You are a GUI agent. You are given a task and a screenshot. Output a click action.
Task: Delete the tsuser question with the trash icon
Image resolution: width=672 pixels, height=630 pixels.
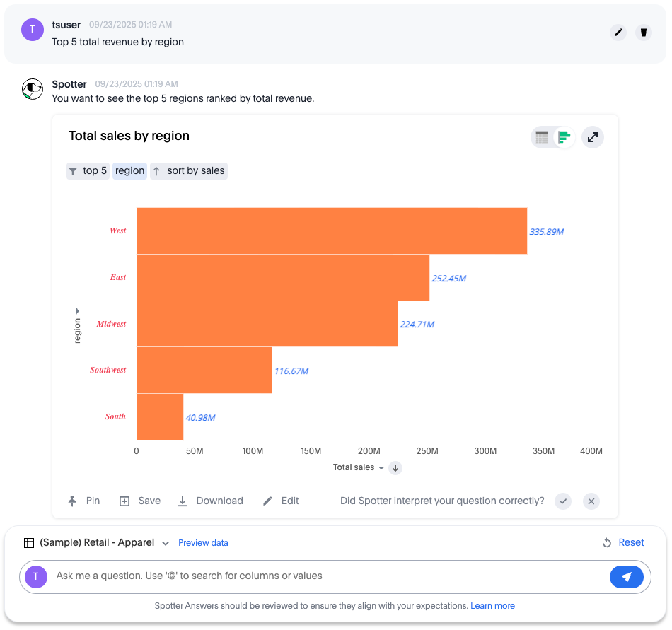(643, 33)
